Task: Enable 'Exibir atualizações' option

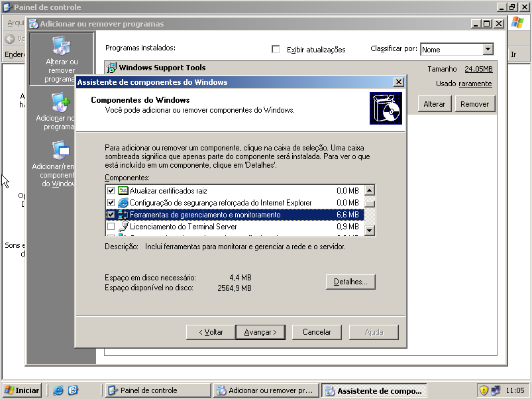Action: pos(276,48)
